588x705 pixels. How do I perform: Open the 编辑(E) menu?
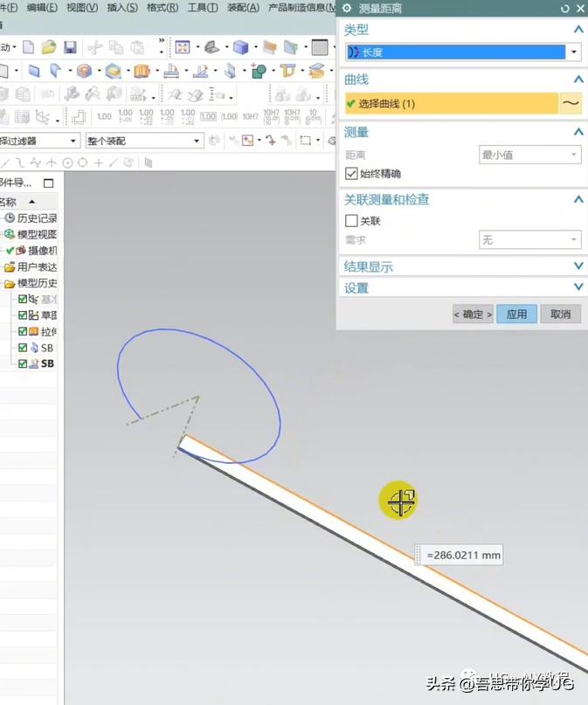point(42,8)
